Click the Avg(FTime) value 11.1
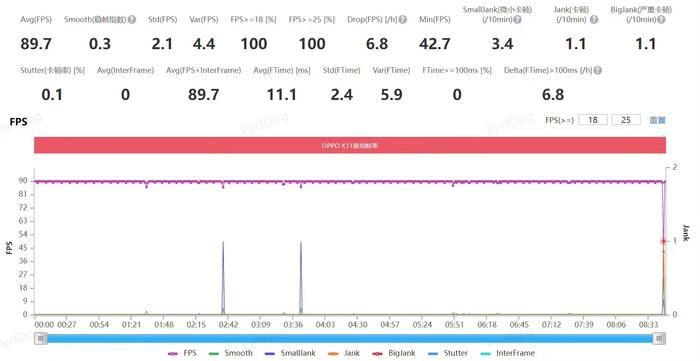The width and height of the screenshot is (700, 361). pos(282,95)
